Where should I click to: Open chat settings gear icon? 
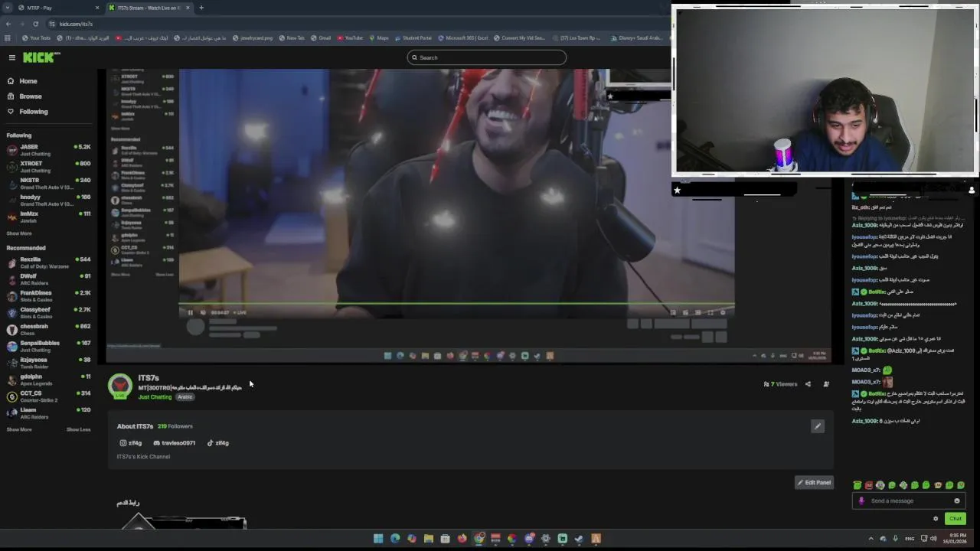(936, 519)
